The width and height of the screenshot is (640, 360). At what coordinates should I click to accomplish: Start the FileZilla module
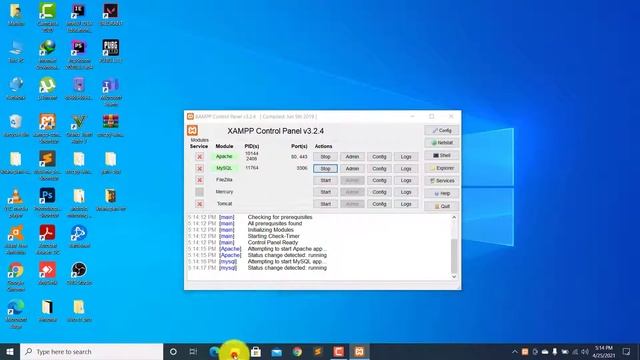[x=325, y=180]
